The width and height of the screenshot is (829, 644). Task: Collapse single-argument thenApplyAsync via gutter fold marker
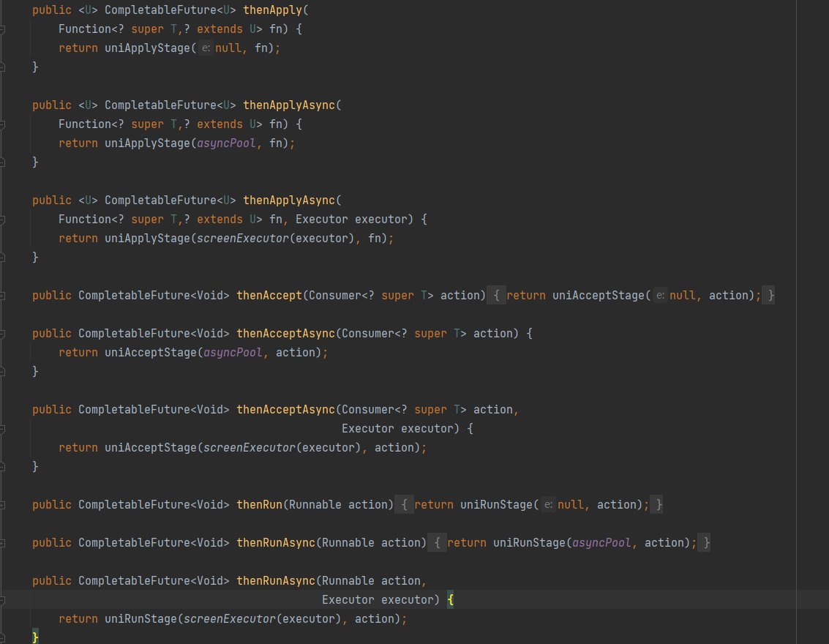pyautogui.click(x=3, y=125)
